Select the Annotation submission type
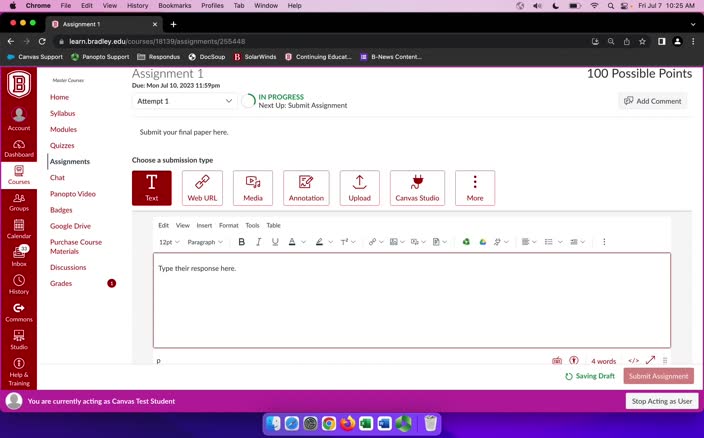 click(x=306, y=188)
